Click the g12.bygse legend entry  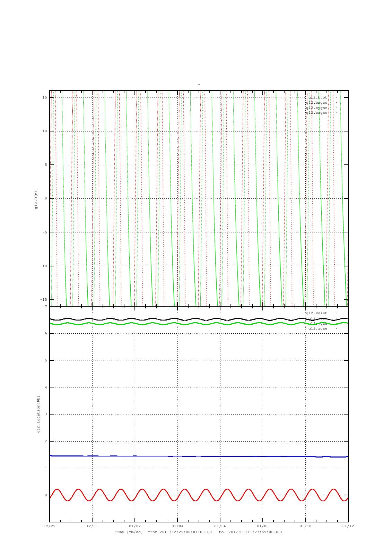pyautogui.click(x=317, y=108)
